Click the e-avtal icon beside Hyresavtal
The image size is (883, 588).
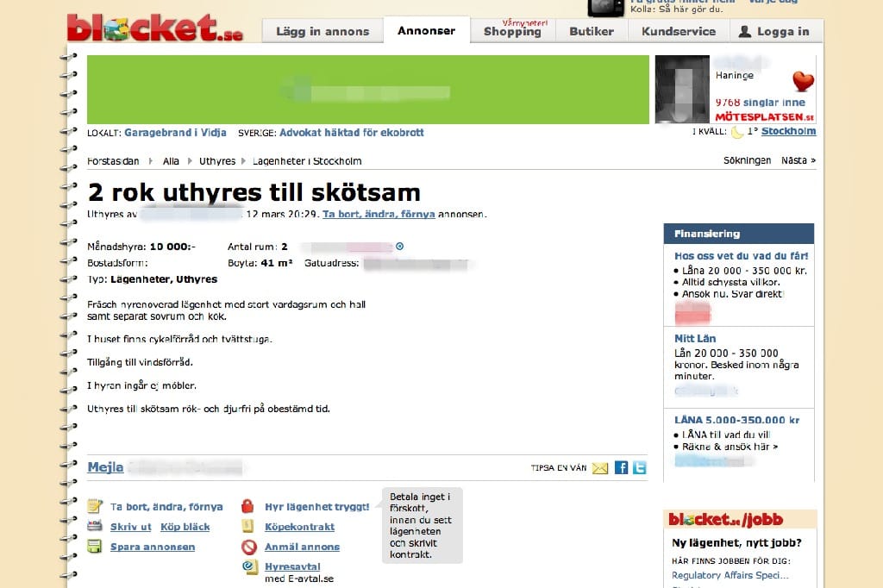pos(249,566)
